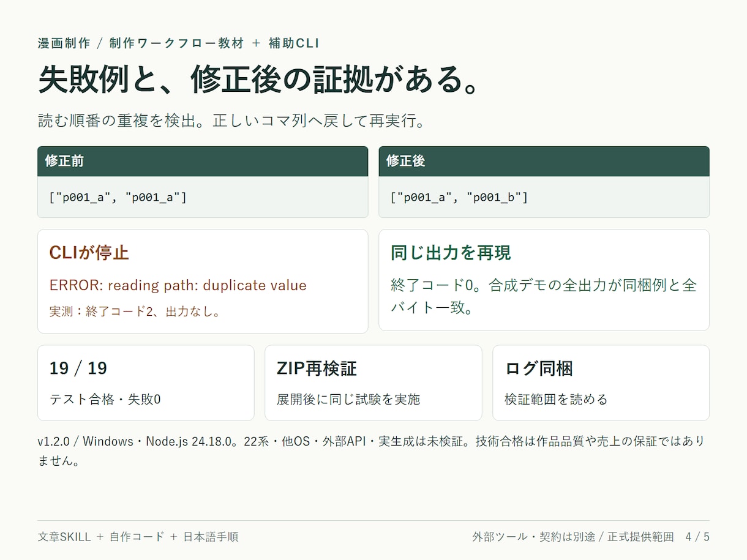Click the 同じ出力を再現 card title
747x560 pixels.
tap(451, 253)
